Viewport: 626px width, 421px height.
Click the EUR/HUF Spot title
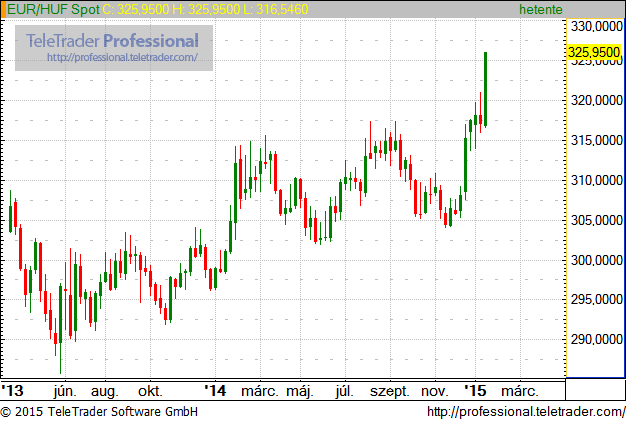53,9
